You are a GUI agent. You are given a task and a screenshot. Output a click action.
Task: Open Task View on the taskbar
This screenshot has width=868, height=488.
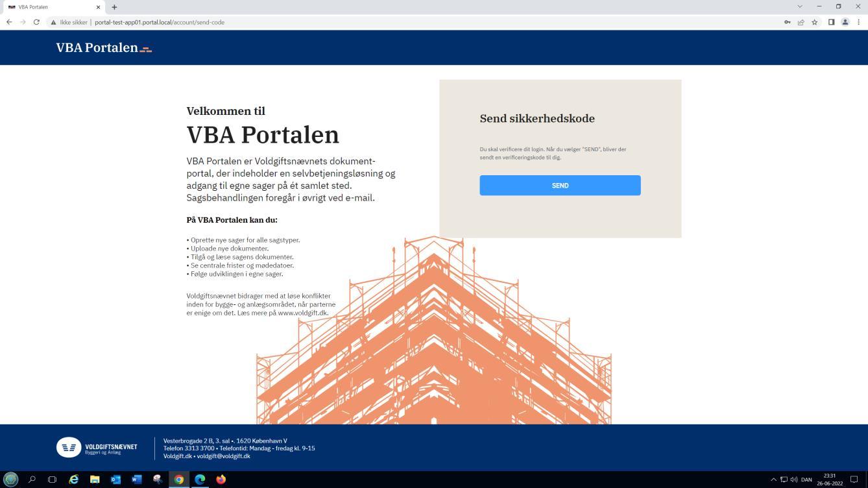point(53,480)
